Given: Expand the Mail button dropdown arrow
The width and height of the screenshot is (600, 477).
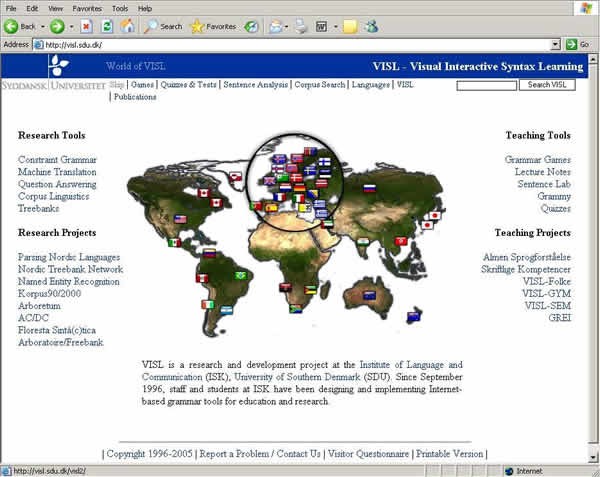Looking at the screenshot, I should (x=286, y=26).
